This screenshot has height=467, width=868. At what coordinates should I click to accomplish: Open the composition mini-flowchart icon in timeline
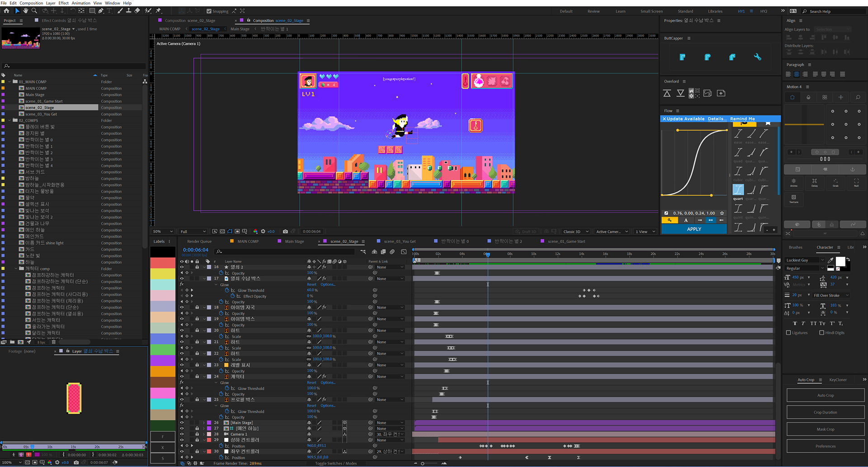pos(363,252)
